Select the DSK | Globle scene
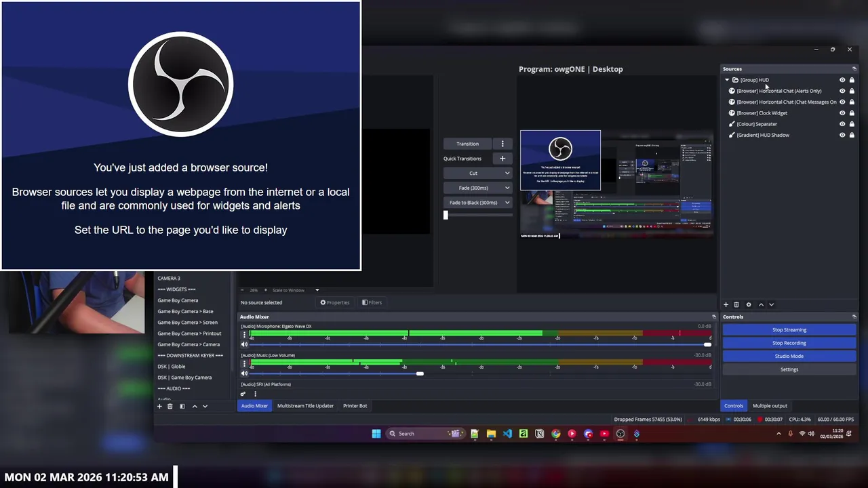The image size is (868, 488). 172,367
